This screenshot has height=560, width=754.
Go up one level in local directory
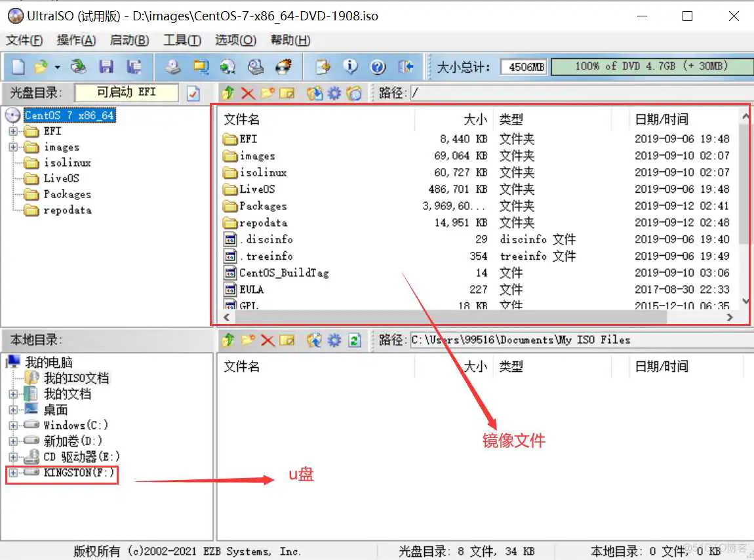[228, 340]
